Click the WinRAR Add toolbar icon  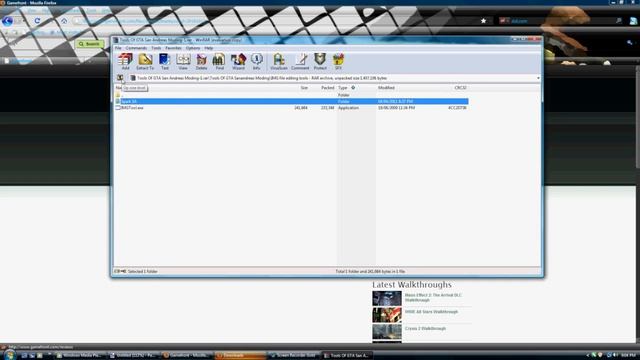tap(125, 61)
